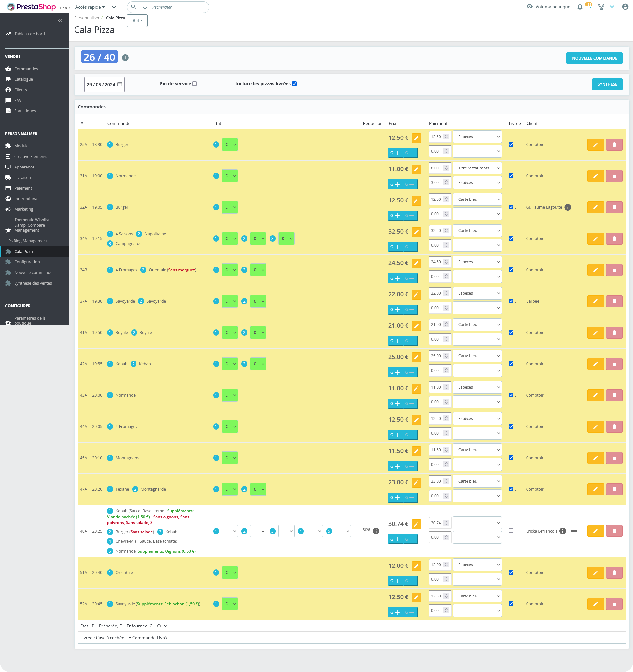Delete order 32A with the trash icon

pos(614,207)
